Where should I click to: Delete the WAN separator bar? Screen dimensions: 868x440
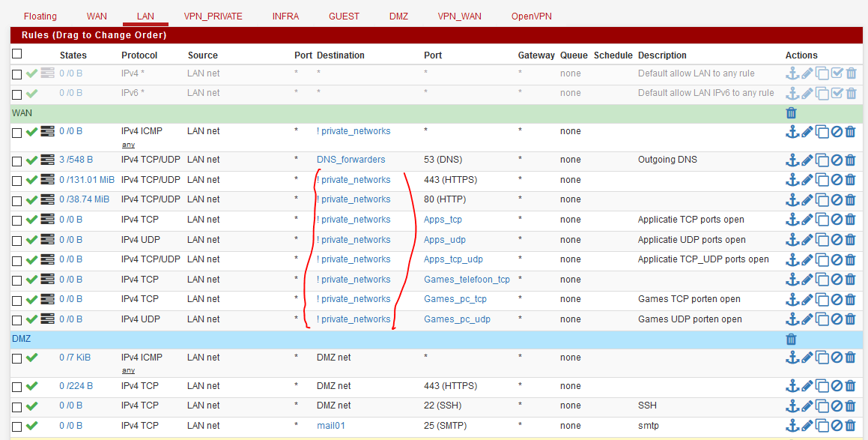(792, 113)
